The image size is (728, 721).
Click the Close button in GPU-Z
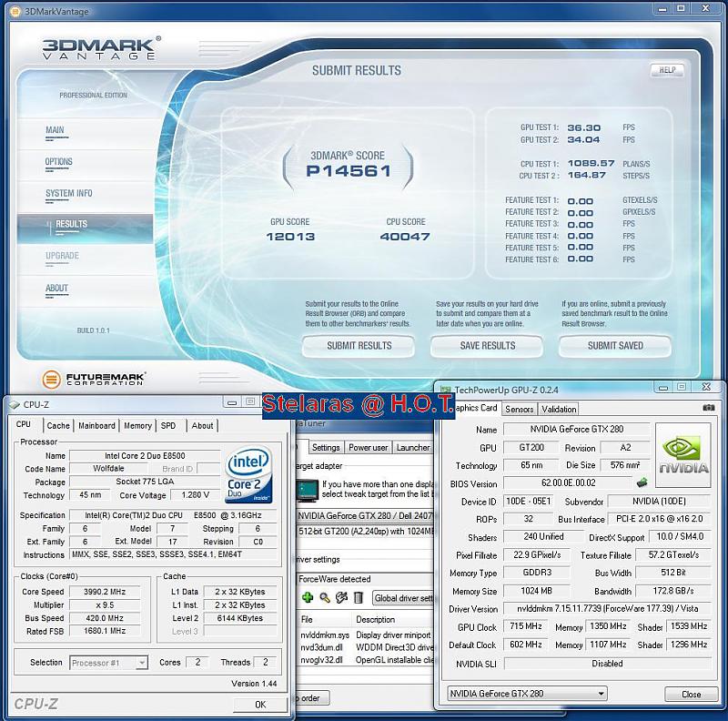point(692,694)
